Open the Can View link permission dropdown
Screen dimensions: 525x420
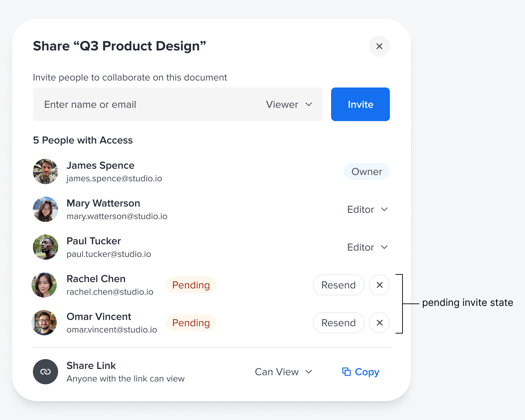[x=283, y=372]
